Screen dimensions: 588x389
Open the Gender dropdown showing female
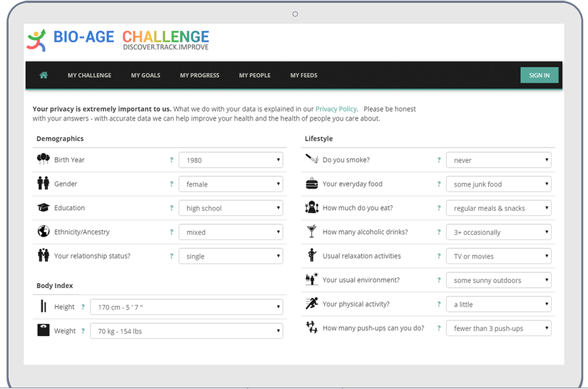[230, 184]
